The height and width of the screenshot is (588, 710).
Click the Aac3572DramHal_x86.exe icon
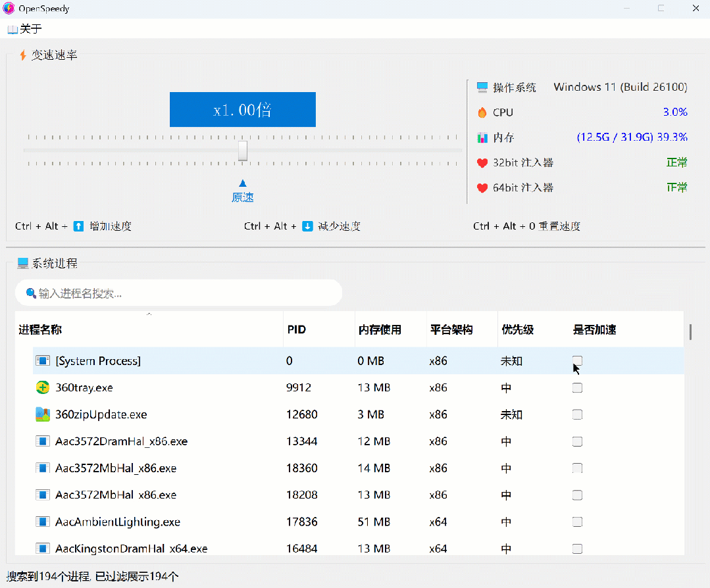pyautogui.click(x=43, y=441)
